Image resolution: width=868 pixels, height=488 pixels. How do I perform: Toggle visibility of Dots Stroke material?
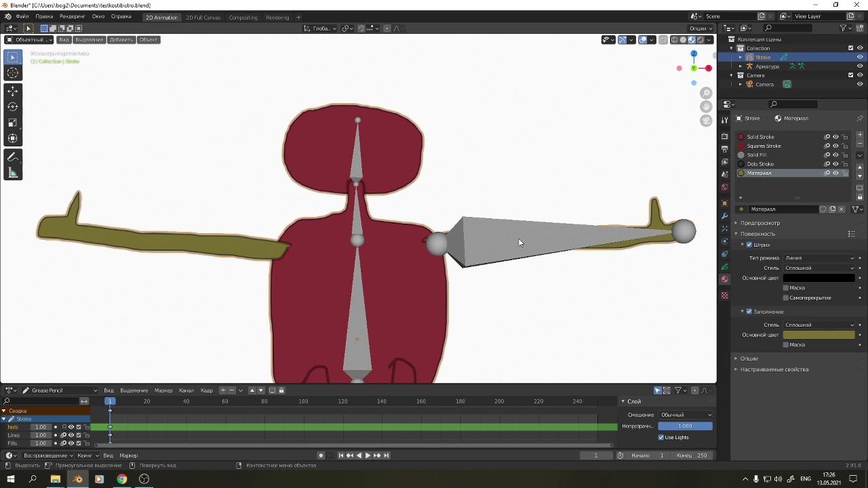(835, 164)
